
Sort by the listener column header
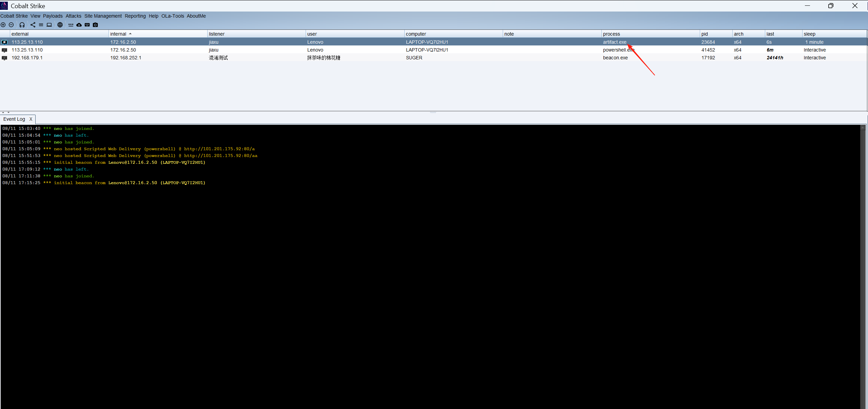pyautogui.click(x=256, y=34)
